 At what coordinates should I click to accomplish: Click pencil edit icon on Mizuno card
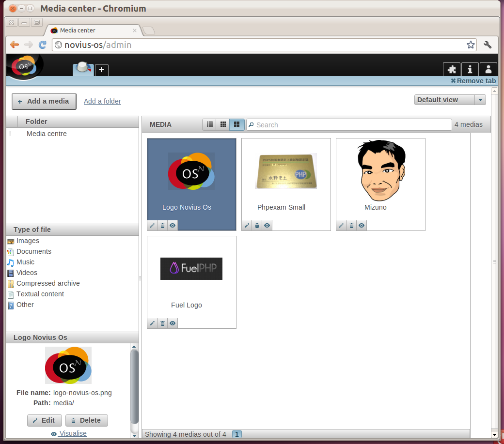(341, 225)
